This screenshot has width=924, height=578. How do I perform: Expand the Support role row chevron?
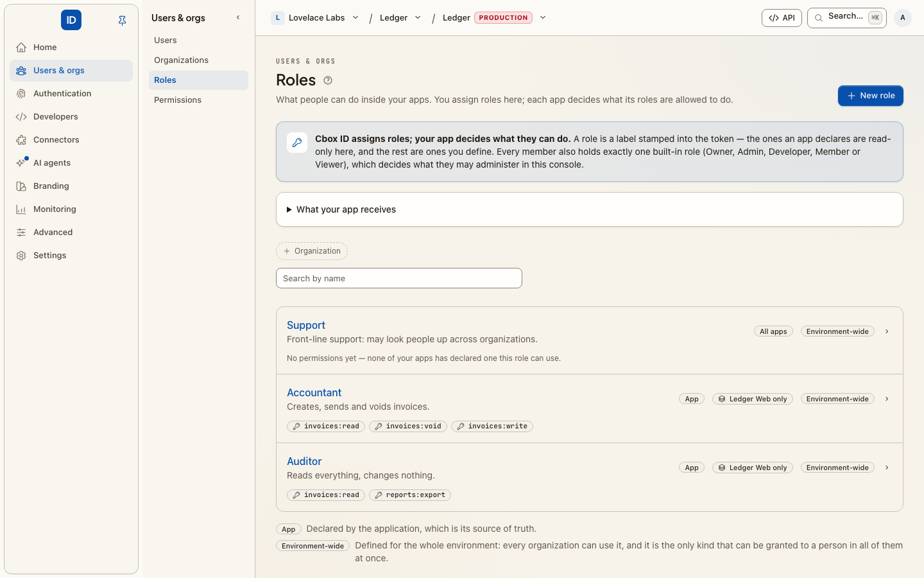(887, 332)
